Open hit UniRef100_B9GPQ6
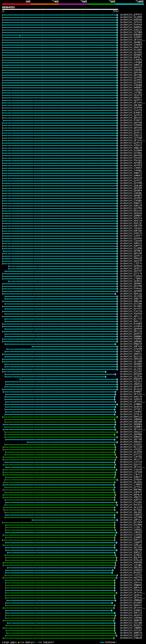Image resolution: width=146 pixels, height=644 pixels. coord(131,20)
